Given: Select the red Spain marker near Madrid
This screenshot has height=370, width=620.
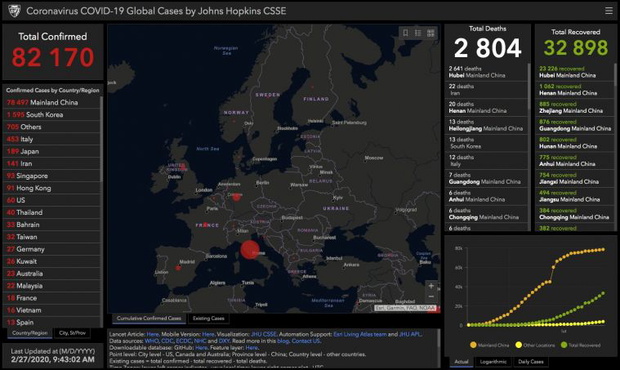Looking at the screenshot, I should pos(178,268).
